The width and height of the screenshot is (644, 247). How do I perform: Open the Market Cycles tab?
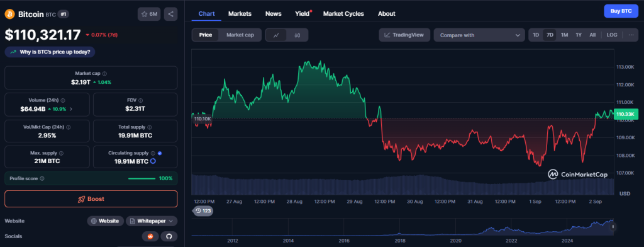click(343, 14)
